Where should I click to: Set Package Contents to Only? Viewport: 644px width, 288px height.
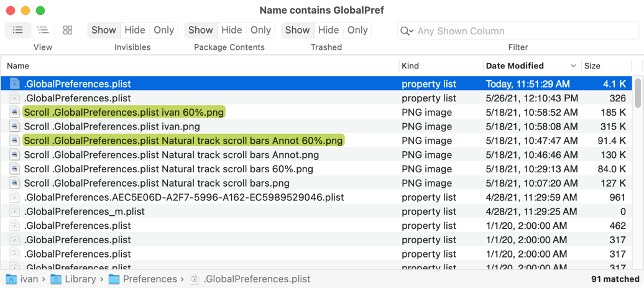pyautogui.click(x=260, y=30)
